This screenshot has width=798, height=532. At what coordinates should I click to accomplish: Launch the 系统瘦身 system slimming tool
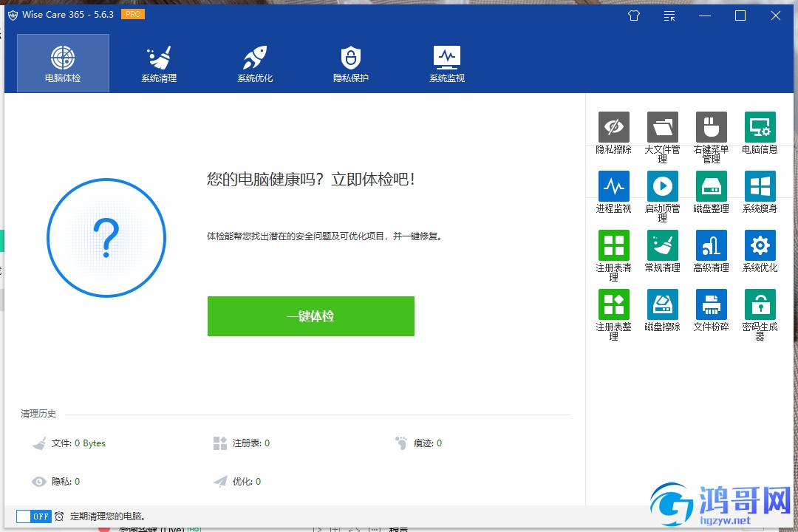(x=760, y=191)
